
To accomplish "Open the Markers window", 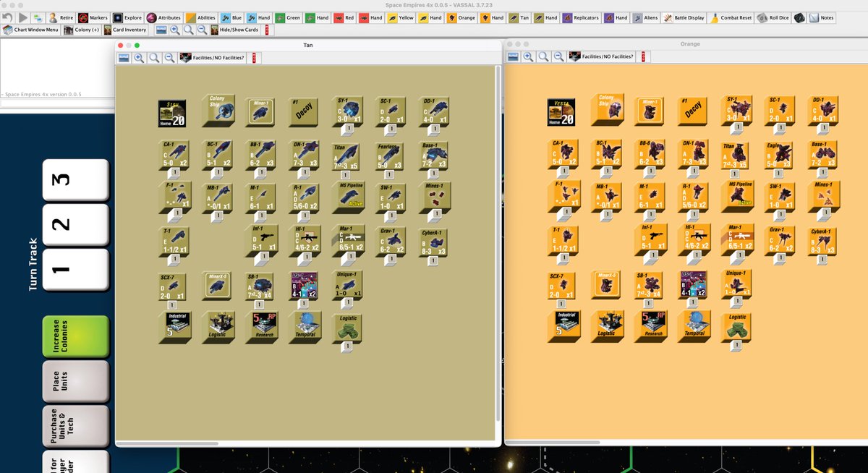I will pos(93,17).
